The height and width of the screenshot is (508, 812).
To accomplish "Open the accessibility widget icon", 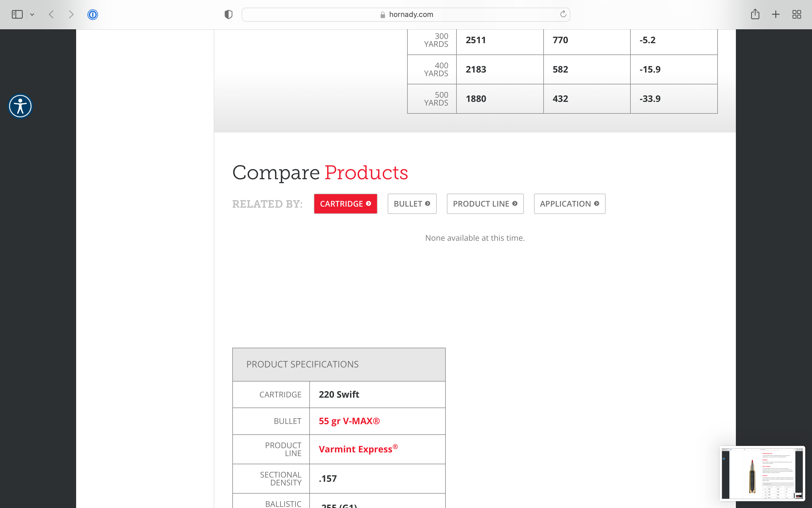I will pos(20,106).
